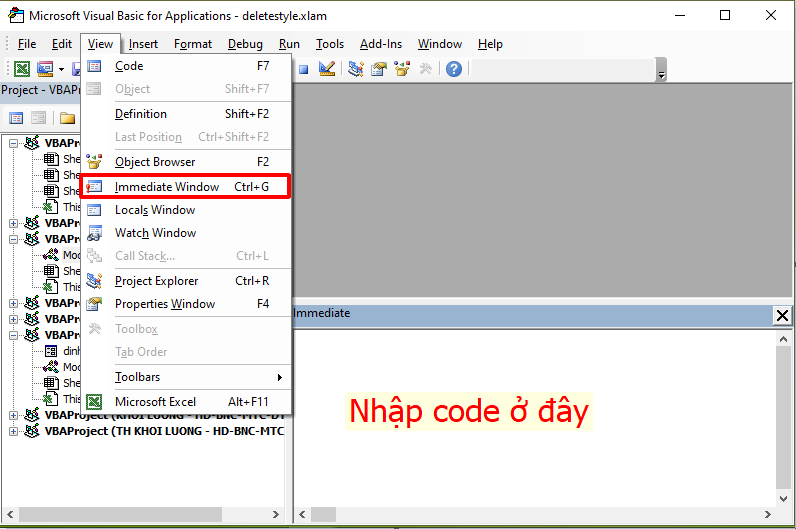
Task: Open the Run menu
Action: [x=289, y=44]
